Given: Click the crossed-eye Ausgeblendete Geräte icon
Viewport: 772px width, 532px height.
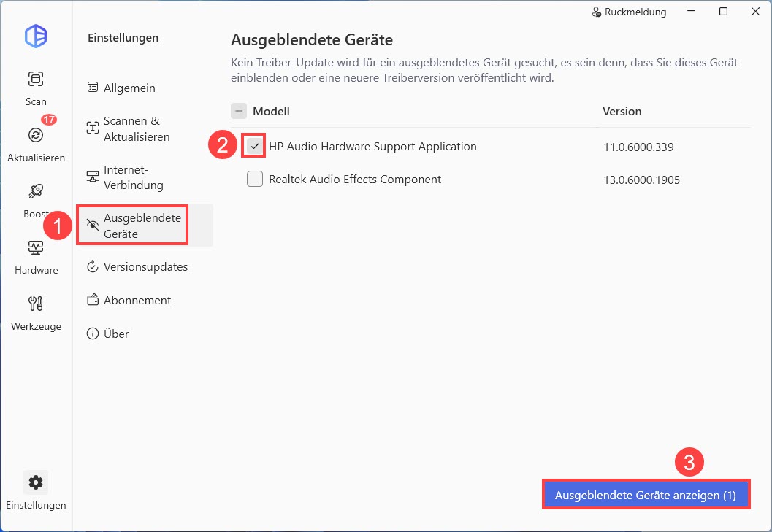Looking at the screenshot, I should pos(93,225).
